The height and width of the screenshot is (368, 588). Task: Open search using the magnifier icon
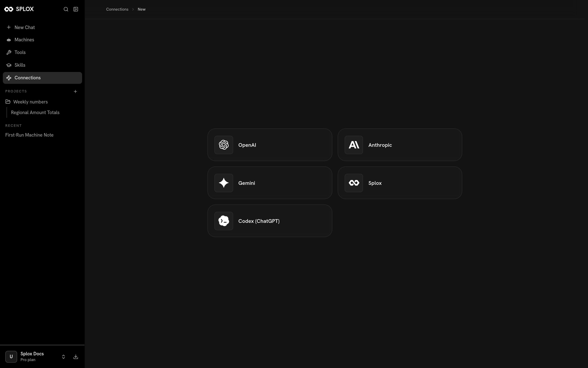point(66,9)
